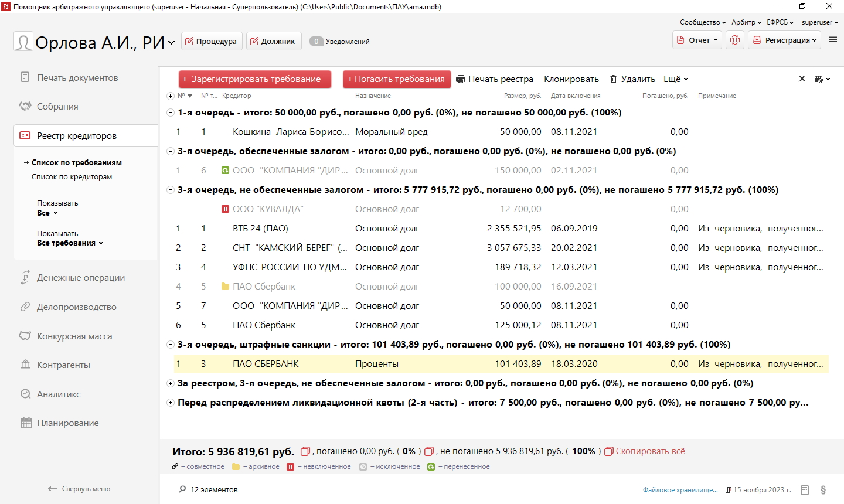Copy the погашено amount icon
Viewport: 844px width, 504px height.
click(x=429, y=451)
